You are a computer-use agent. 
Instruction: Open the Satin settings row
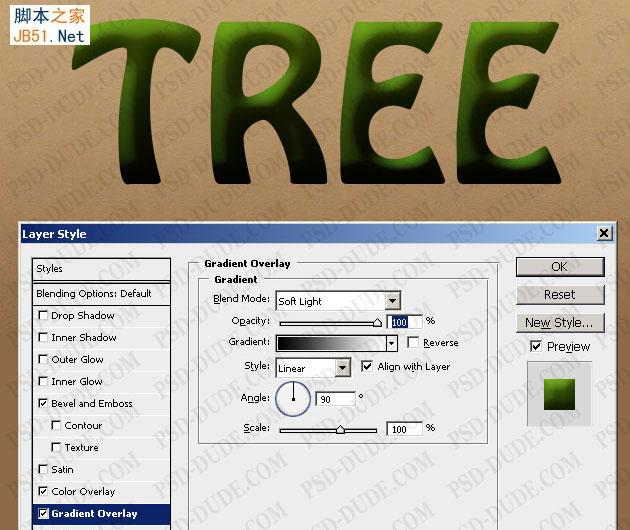(x=101, y=469)
